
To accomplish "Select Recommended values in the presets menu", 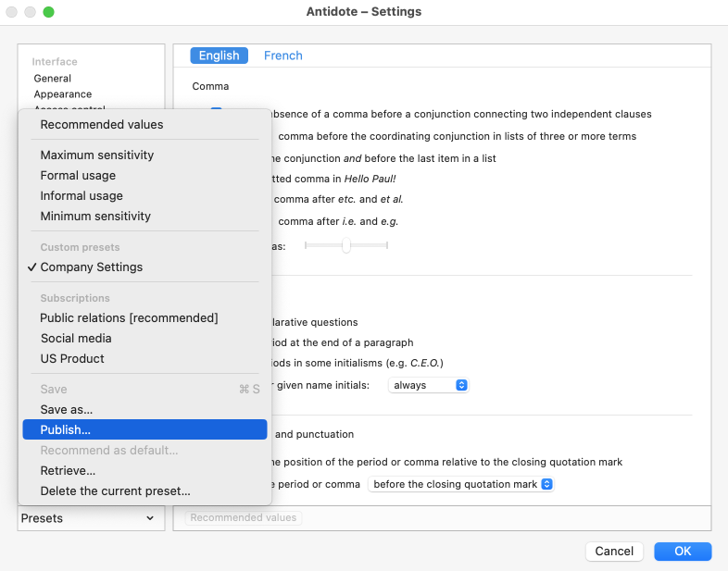I will 102,124.
